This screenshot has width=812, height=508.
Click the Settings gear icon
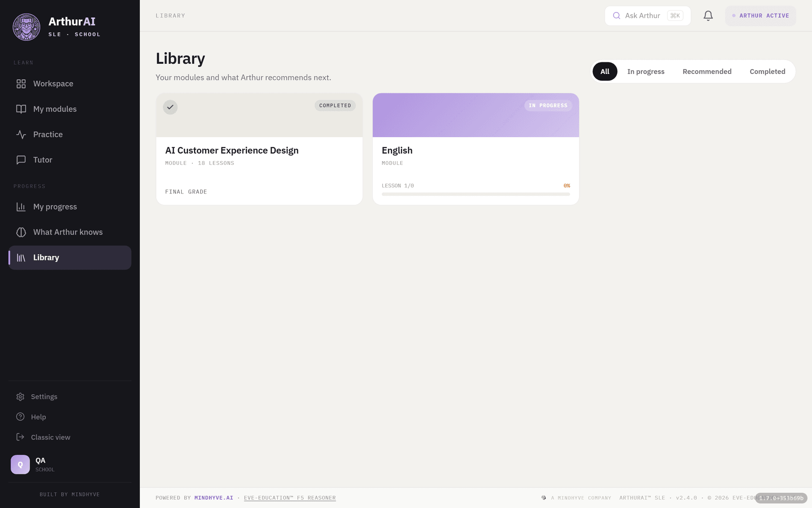point(20,397)
